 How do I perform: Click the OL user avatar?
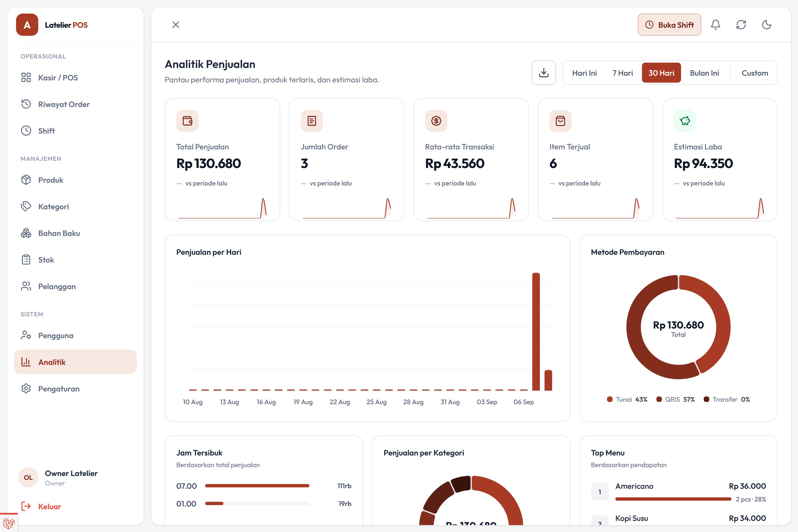click(28, 477)
